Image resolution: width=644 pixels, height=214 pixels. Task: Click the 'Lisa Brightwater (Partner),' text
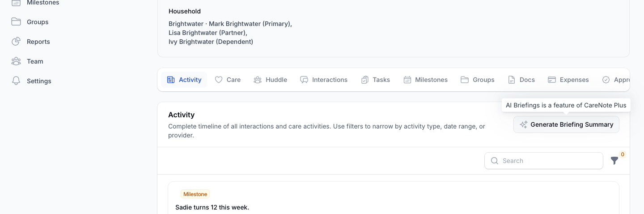(208, 33)
